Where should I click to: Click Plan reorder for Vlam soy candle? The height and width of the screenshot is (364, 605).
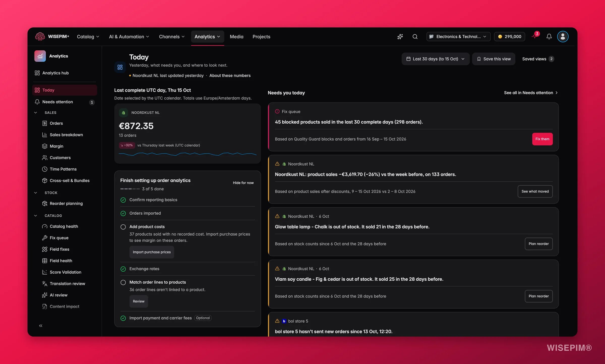539,296
